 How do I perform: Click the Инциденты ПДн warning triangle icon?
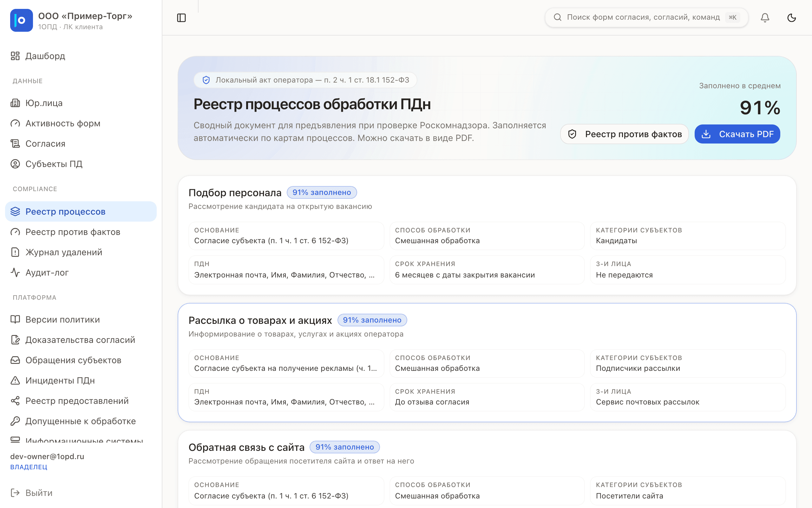tap(15, 380)
